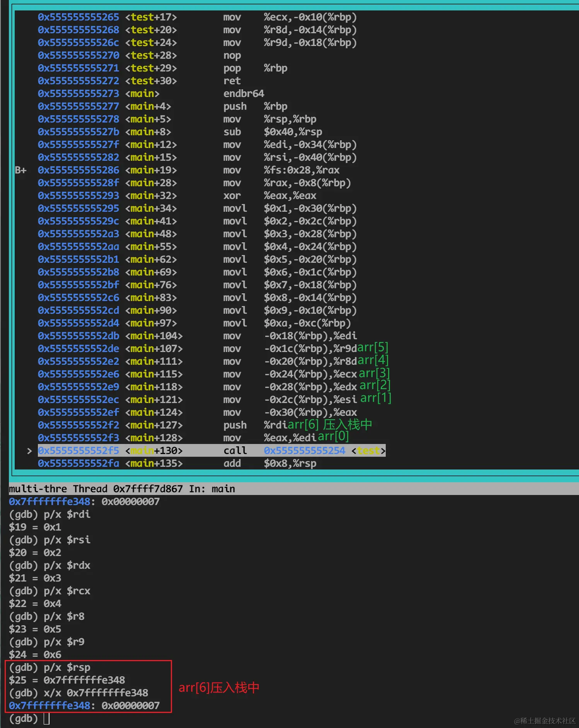Click the B+ breakpoint marker at main+19

[20, 170]
